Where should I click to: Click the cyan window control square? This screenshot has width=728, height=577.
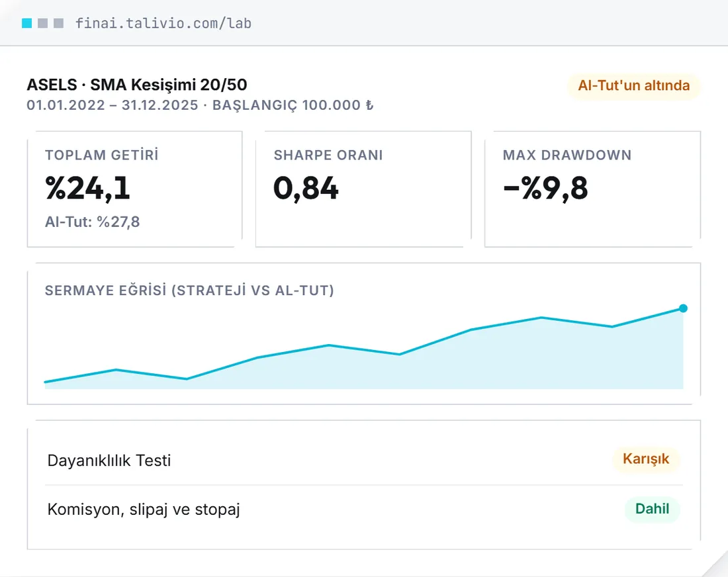(27, 23)
